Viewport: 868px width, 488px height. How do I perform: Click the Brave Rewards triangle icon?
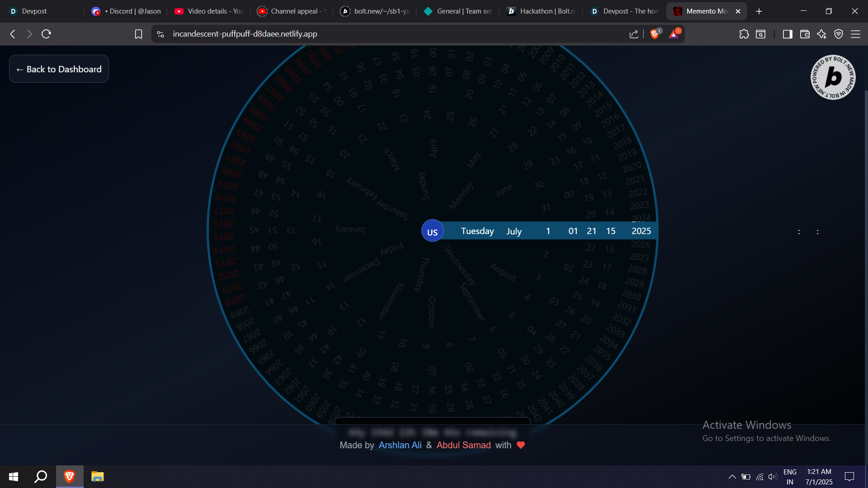[x=674, y=34]
